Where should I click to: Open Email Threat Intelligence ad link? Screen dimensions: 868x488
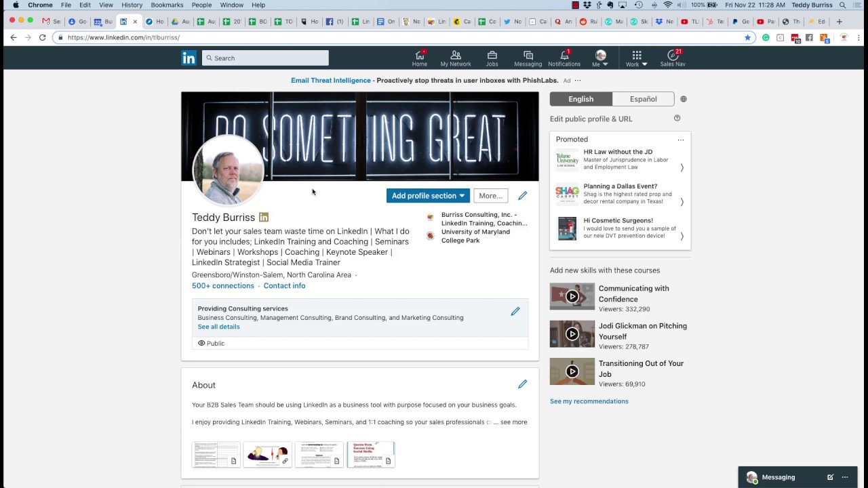(331, 81)
